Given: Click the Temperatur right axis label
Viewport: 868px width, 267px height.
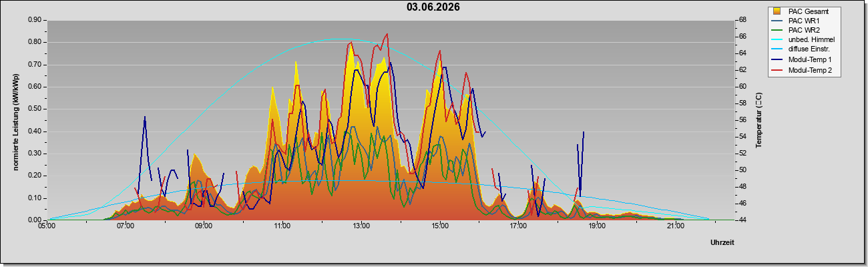Looking at the screenshot, I should click(758, 120).
